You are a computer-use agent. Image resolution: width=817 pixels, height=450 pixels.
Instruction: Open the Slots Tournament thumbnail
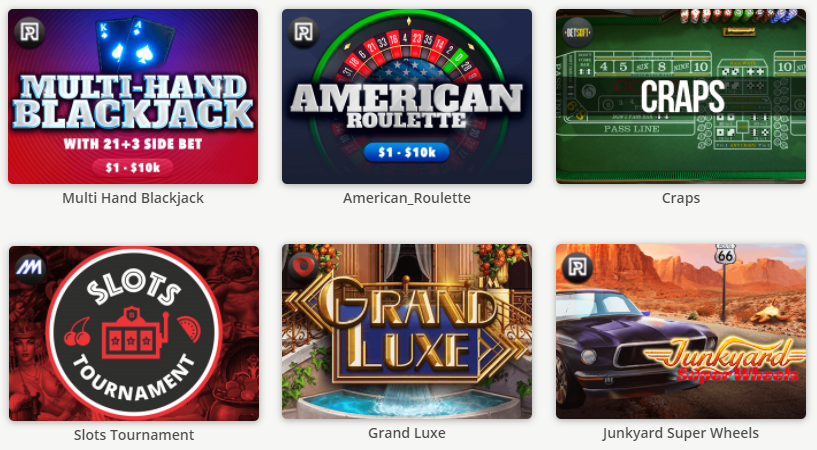(134, 333)
